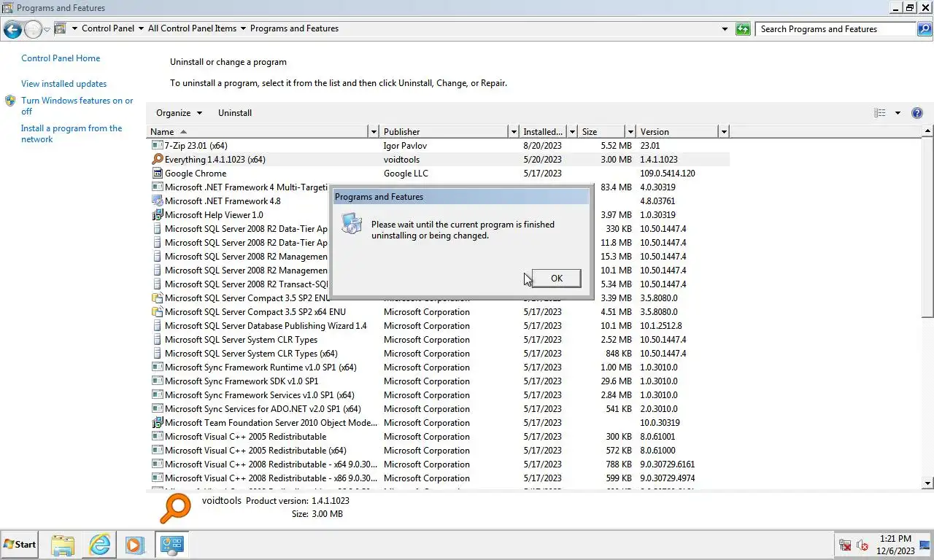Click the scrollbar down arrow
Screen dimensions: 934x560
(x=928, y=483)
